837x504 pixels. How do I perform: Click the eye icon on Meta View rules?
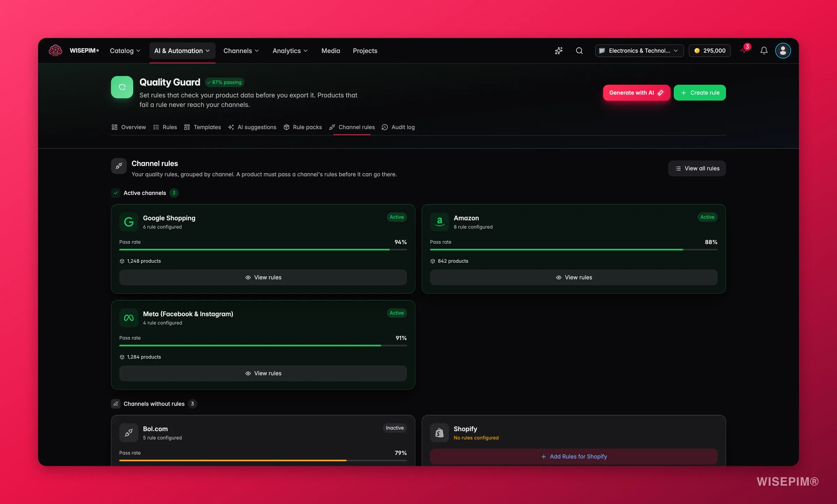point(248,374)
